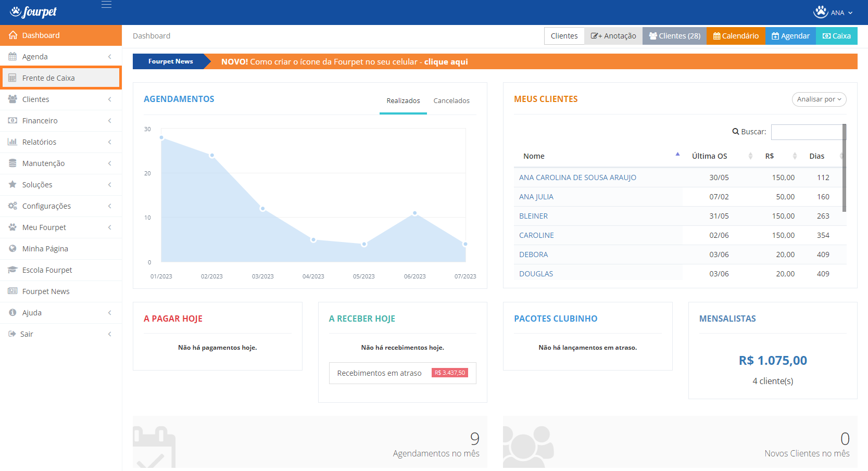Click the Agendamentos no mês counter
Screen dimensions: 868x471
pos(310,442)
